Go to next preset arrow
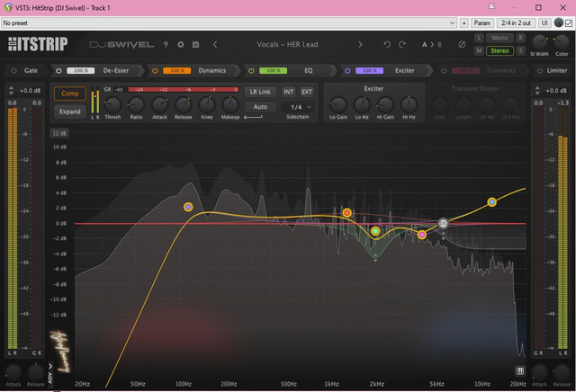The image size is (576, 392). click(360, 44)
